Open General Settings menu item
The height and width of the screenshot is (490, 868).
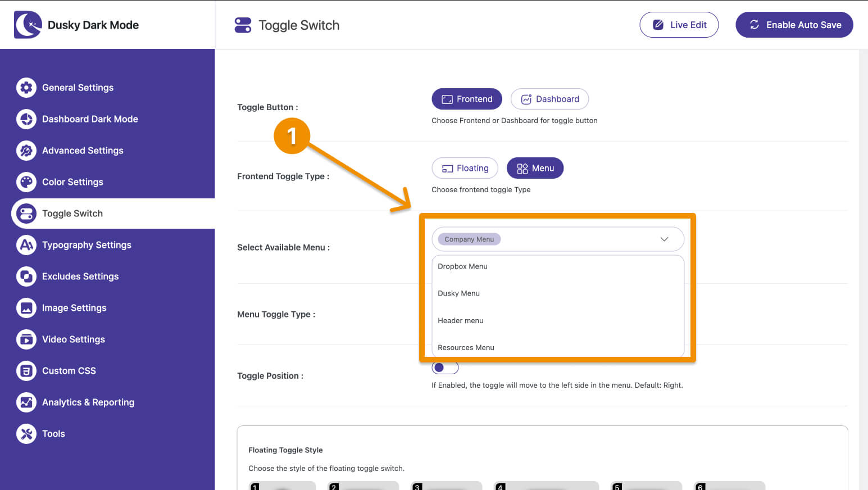click(x=78, y=88)
